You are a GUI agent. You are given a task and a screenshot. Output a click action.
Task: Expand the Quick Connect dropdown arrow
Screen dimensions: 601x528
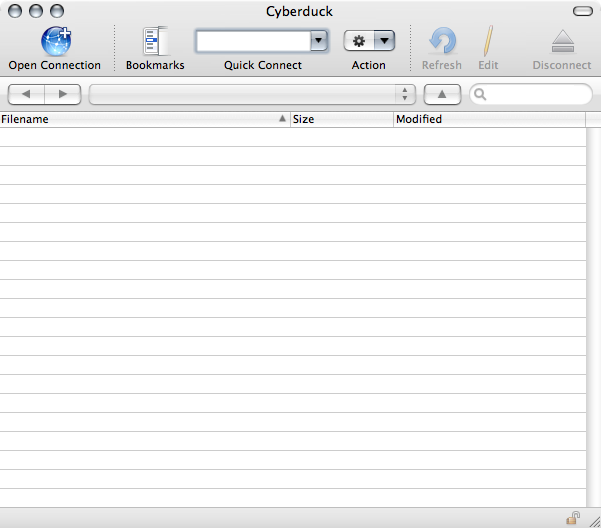point(319,41)
